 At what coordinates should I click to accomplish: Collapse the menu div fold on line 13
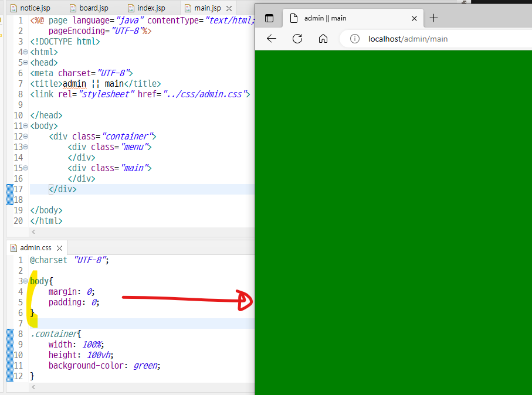pos(25,147)
